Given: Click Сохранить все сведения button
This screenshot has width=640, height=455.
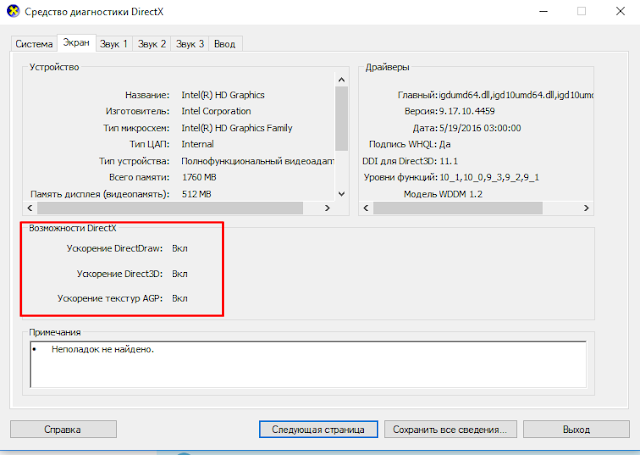Looking at the screenshot, I should coord(450,429).
